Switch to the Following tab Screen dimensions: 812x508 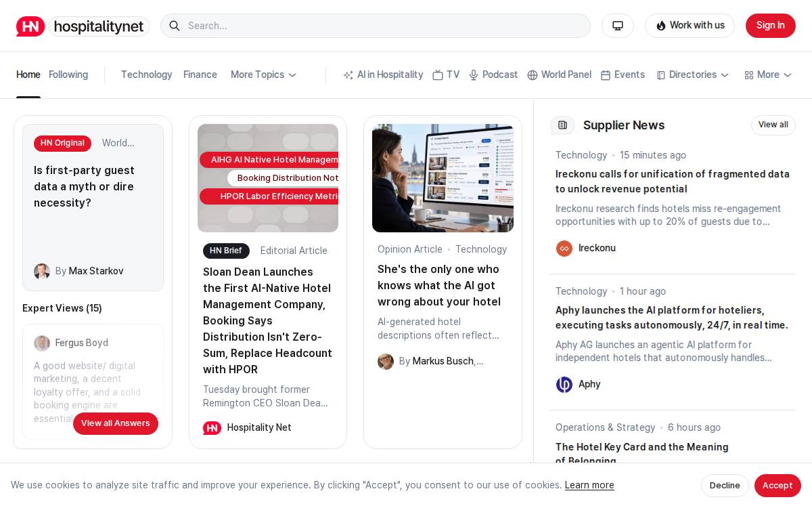tap(68, 75)
